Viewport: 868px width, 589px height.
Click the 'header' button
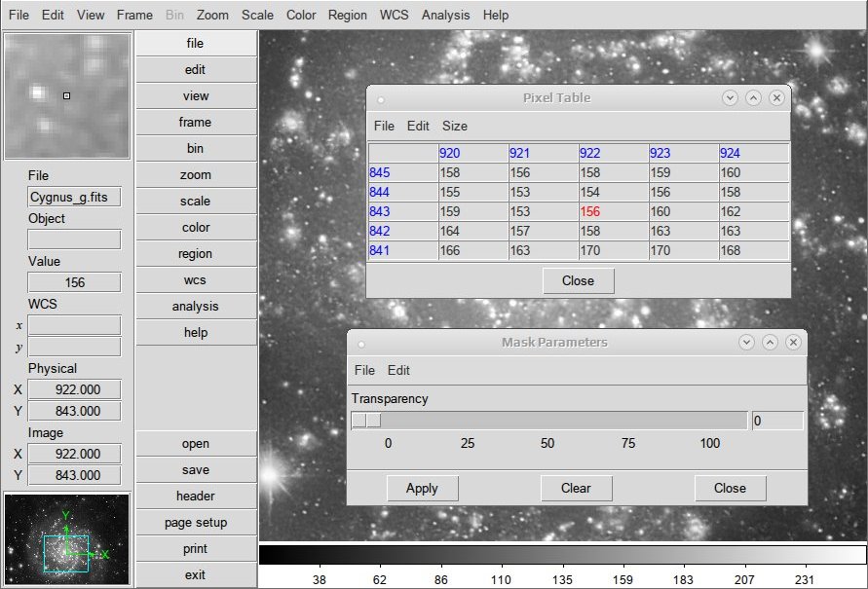click(196, 497)
